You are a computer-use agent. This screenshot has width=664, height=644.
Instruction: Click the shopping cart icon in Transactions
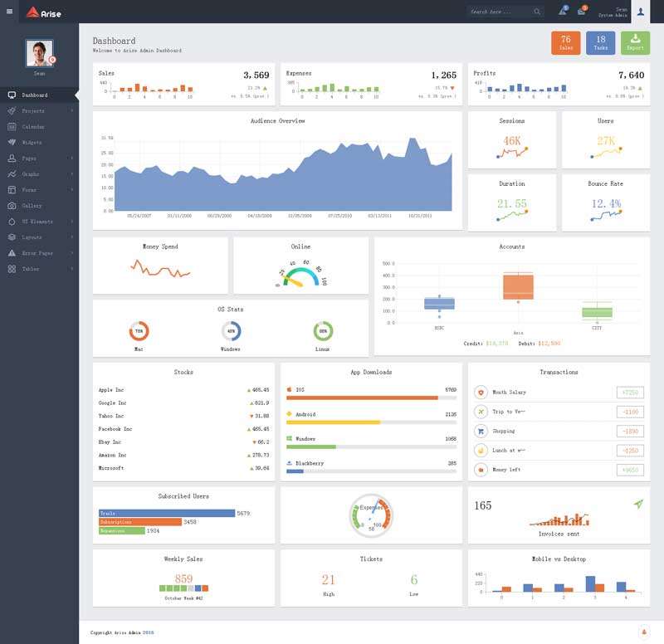click(x=480, y=432)
